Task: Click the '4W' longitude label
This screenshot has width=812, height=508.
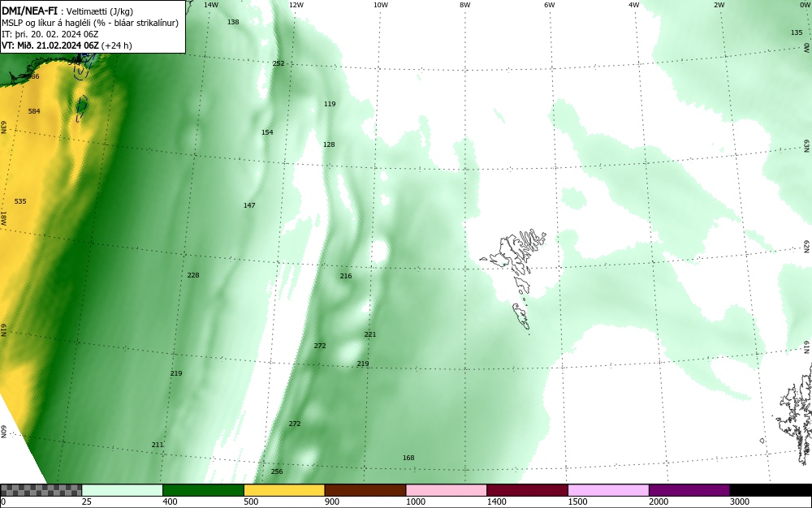Action: pyautogui.click(x=634, y=5)
